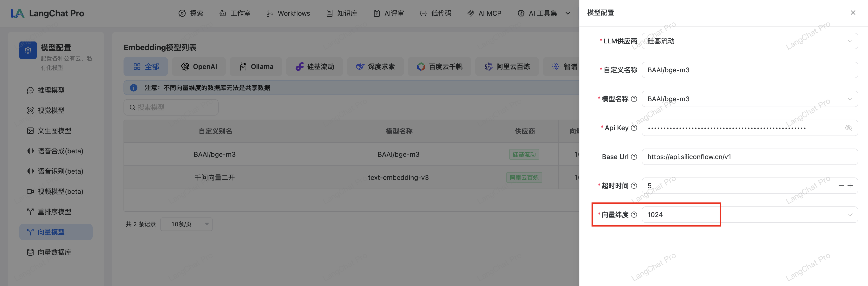
Task: Go to 向量数据库 in sidebar
Action: pos(54,252)
